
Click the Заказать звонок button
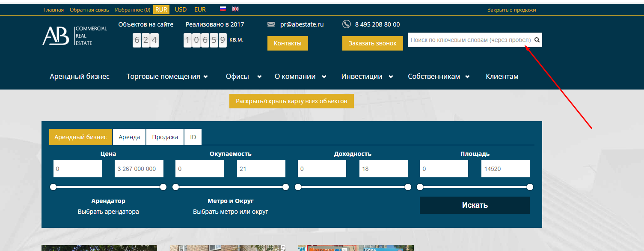[x=372, y=43]
